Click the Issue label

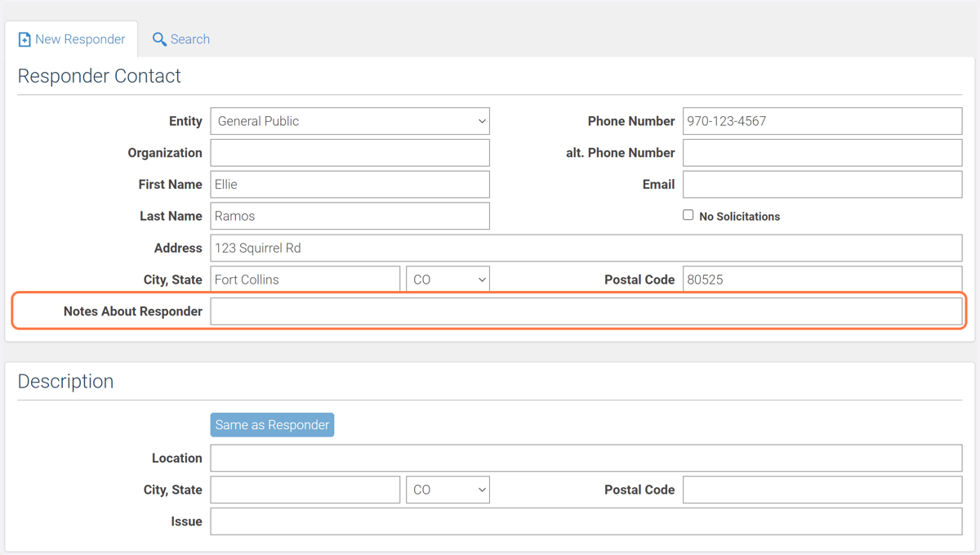click(186, 521)
